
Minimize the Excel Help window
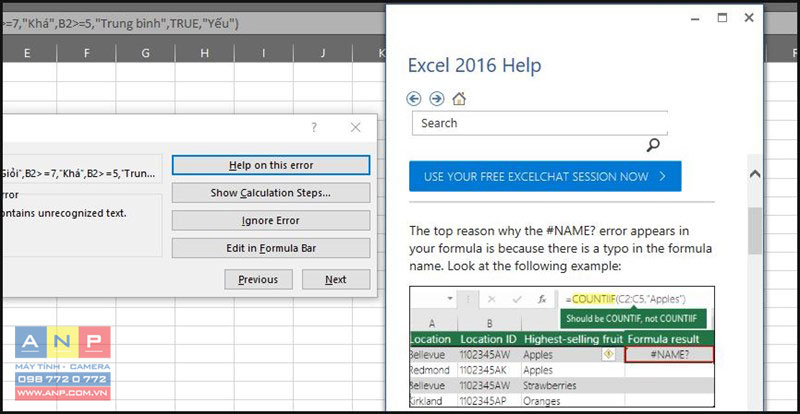coord(695,18)
